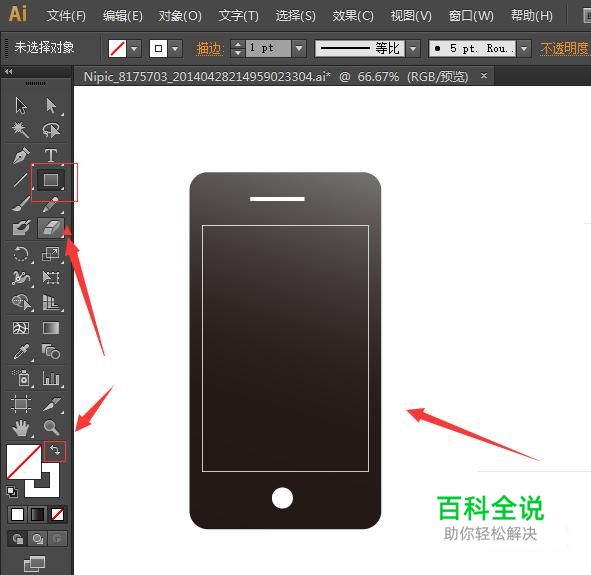
Task: Open the 5 pt. Round brush dropdown
Action: (524, 48)
